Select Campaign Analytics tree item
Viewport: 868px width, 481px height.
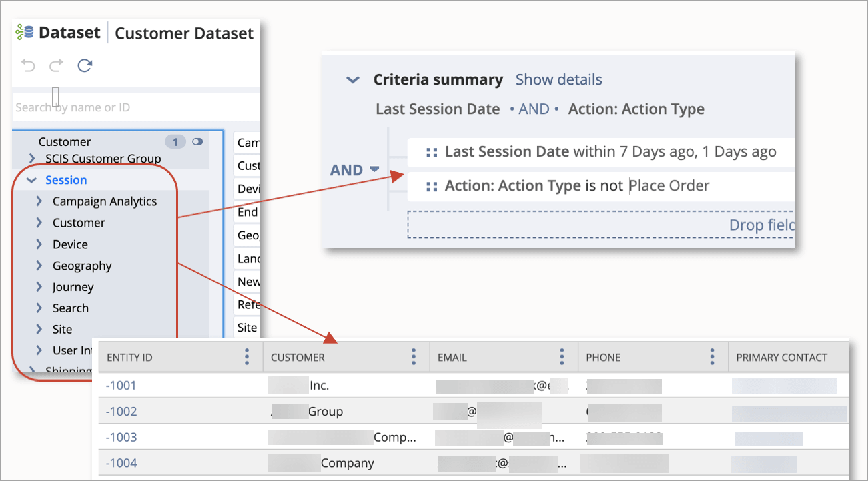105,201
